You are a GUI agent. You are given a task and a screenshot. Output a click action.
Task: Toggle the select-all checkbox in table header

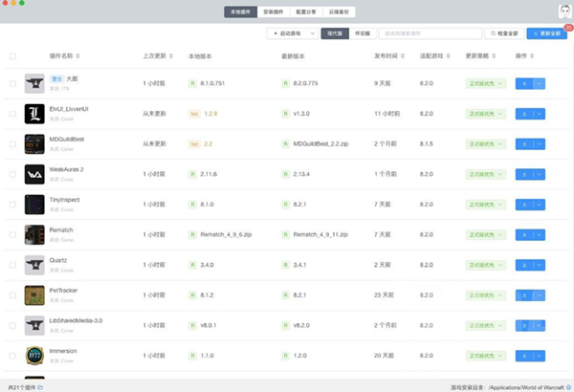[12, 56]
